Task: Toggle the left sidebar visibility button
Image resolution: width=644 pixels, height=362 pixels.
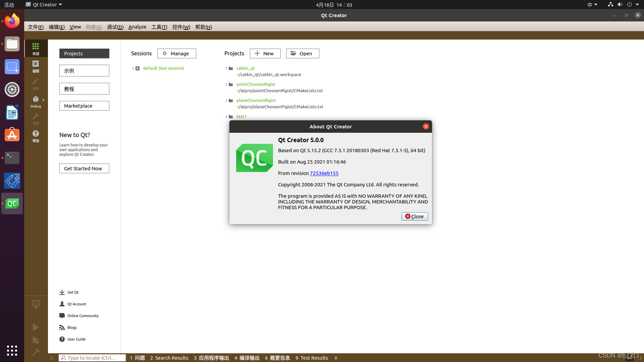Action: [x=53, y=358]
